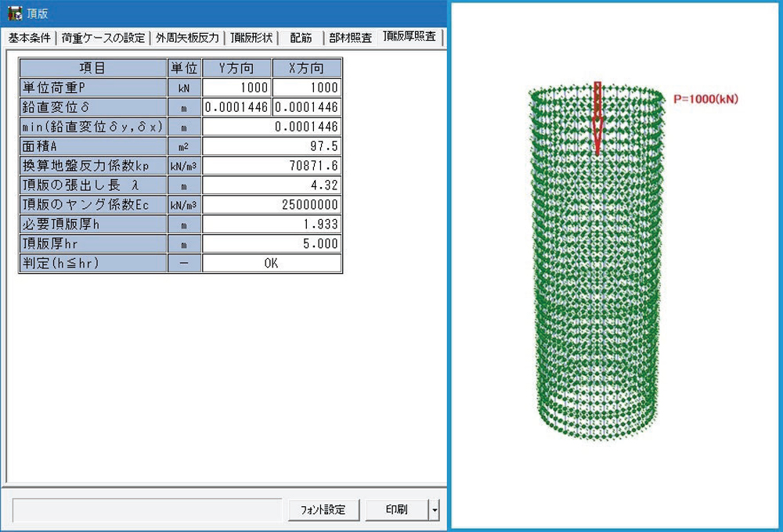This screenshot has height=532, width=783.
Task: Click the 項目 column header
Action: pyautogui.click(x=92, y=68)
